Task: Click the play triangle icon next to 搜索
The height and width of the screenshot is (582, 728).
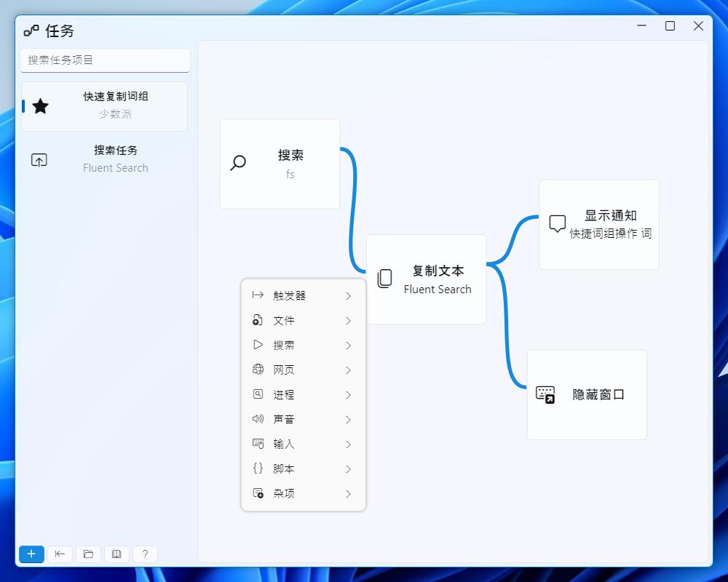Action: click(258, 344)
